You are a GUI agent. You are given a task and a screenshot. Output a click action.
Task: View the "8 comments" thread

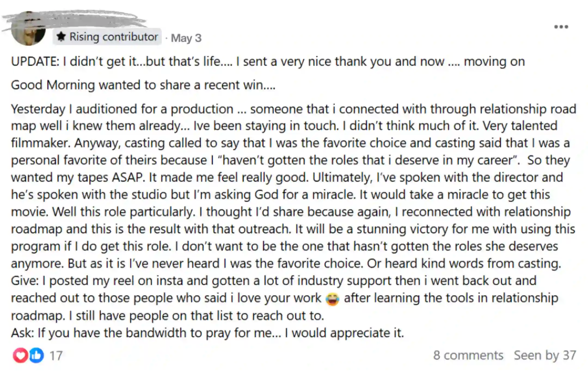point(468,355)
